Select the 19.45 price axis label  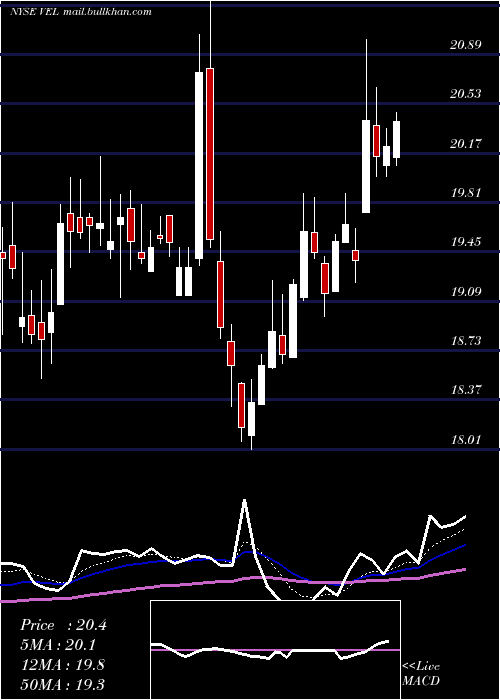click(466, 242)
